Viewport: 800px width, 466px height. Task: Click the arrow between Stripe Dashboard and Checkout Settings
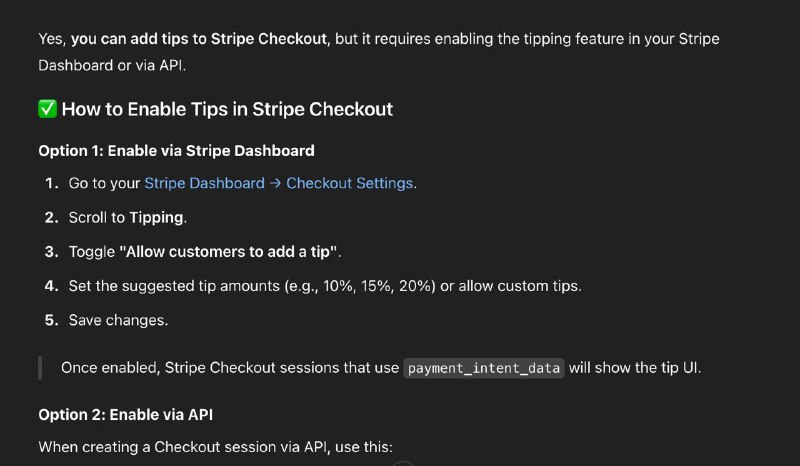coord(276,183)
